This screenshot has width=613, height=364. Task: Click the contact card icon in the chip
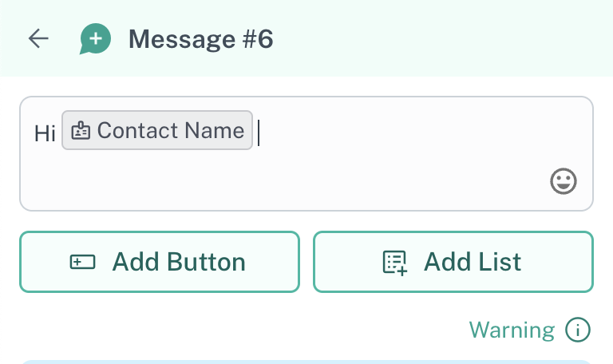coord(81,131)
